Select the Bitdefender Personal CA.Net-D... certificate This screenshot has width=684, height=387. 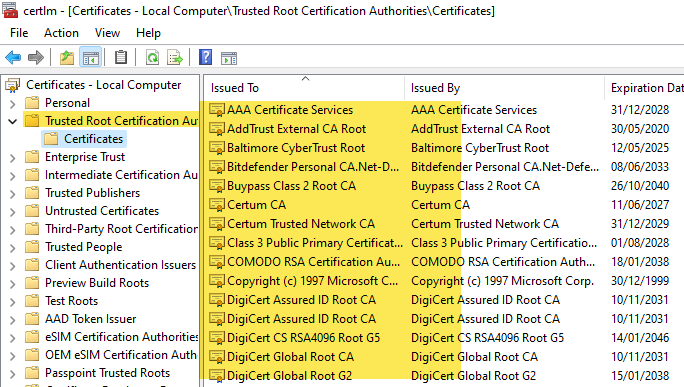[313, 167]
